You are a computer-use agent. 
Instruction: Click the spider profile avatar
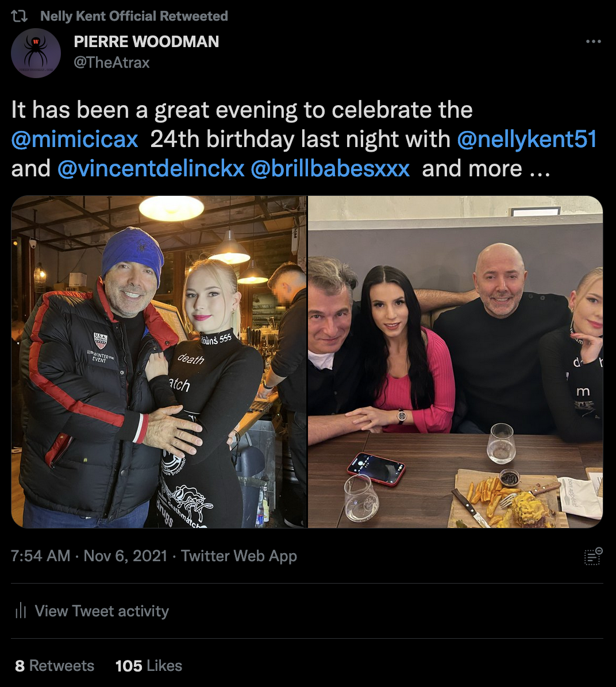36,53
